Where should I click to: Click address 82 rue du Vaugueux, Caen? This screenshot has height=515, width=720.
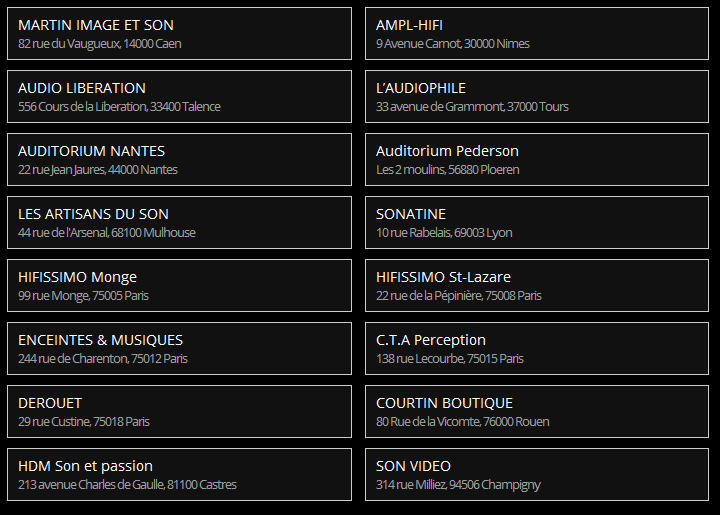coord(100,44)
